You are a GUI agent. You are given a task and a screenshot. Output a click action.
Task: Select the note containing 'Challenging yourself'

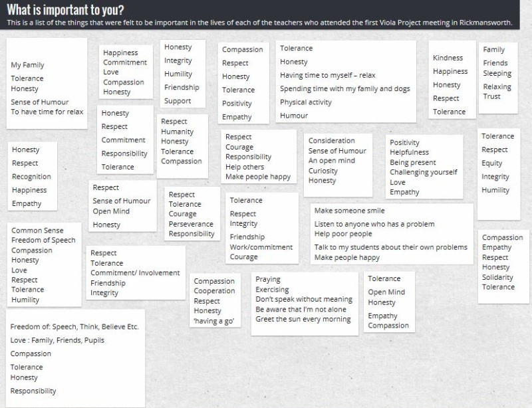point(424,167)
